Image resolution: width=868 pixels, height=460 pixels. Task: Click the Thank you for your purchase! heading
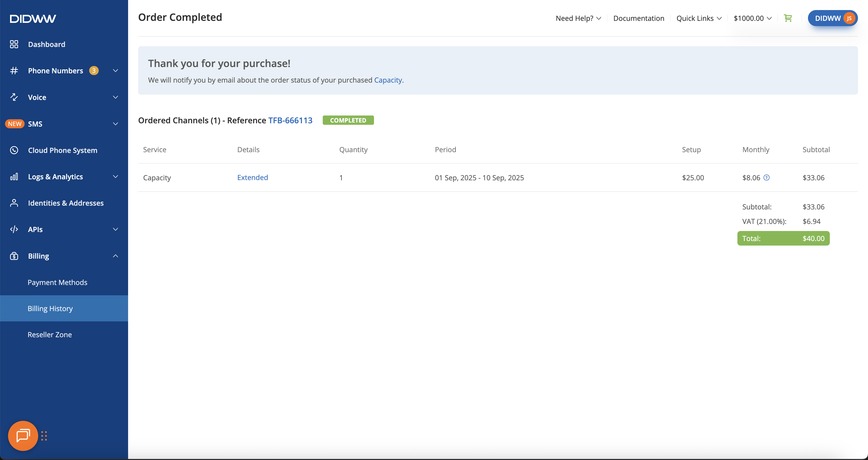click(x=219, y=63)
